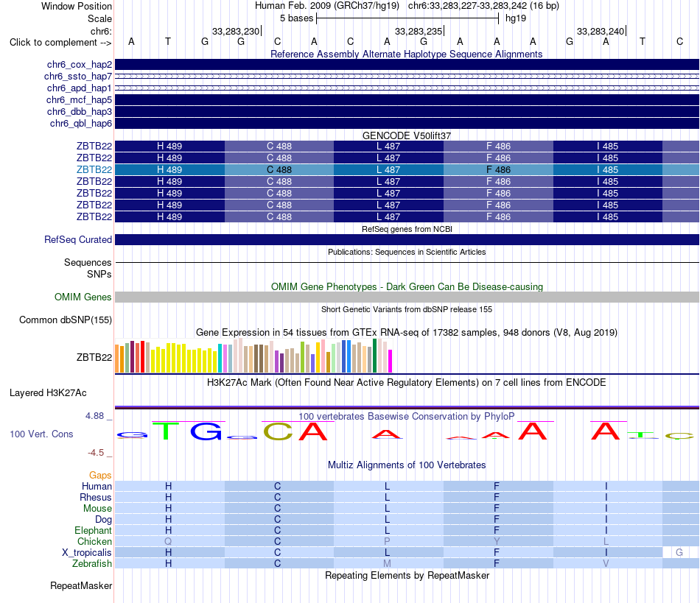The image size is (700, 603).
Task: Click the G residue in X_tropicalis row
Action: pos(679,553)
